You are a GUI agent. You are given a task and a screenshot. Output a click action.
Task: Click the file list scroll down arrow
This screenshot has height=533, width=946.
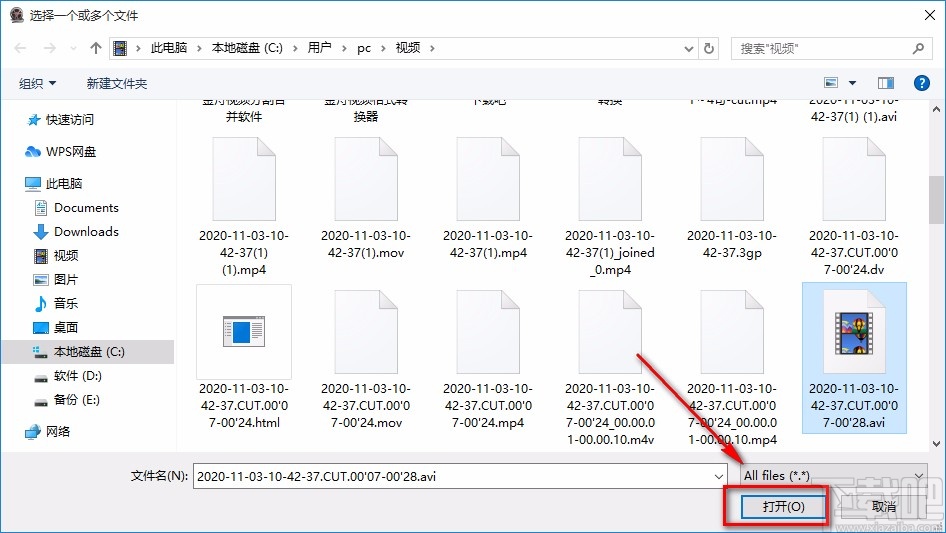pyautogui.click(x=936, y=444)
